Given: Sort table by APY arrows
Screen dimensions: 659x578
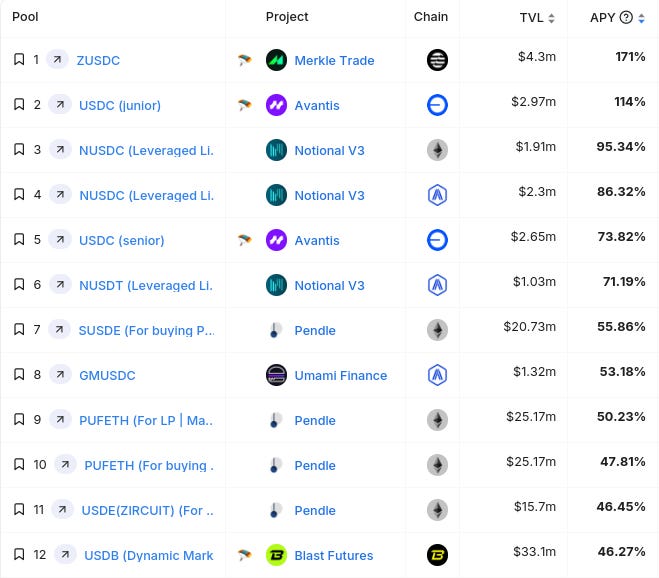Looking at the screenshot, I should [641, 18].
